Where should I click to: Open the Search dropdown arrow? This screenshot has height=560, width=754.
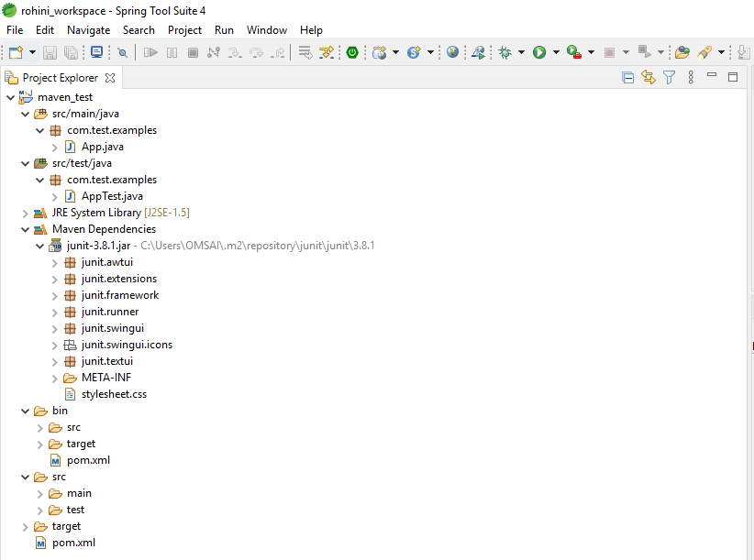(x=721, y=52)
